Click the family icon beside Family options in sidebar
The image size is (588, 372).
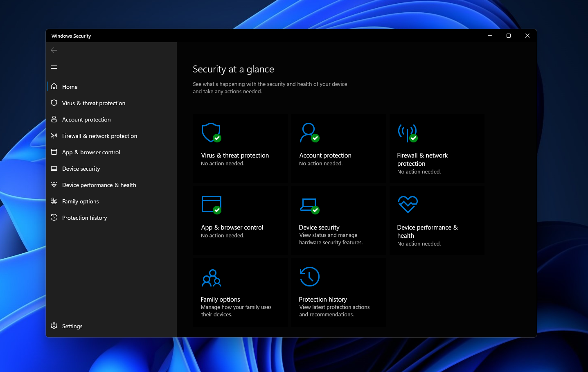[x=54, y=201]
